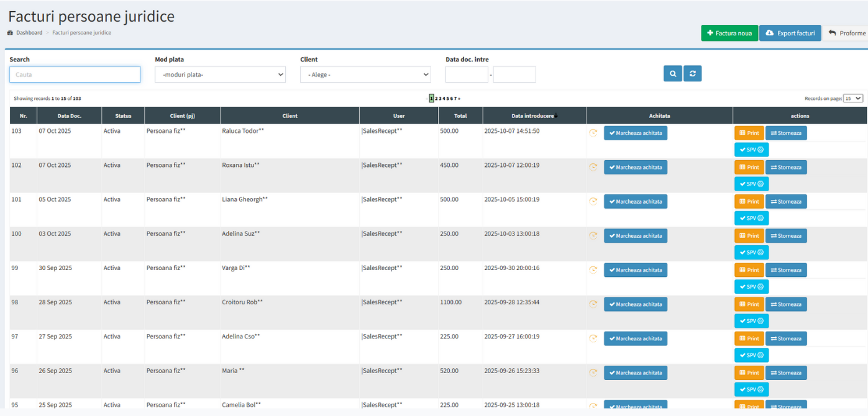Screen dimensions: 868x416
Task: Click the Export facturi button
Action: pos(790,34)
